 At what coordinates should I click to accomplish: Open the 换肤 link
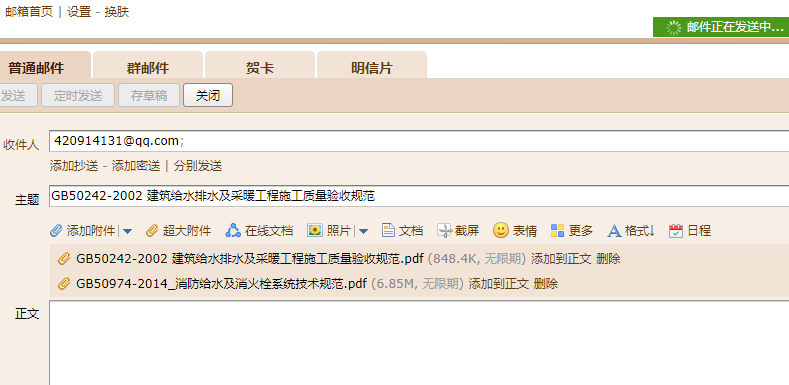[x=117, y=12]
